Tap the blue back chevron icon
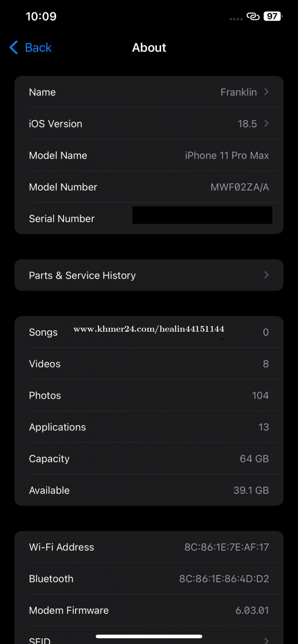This screenshot has width=298, height=644. point(14,47)
